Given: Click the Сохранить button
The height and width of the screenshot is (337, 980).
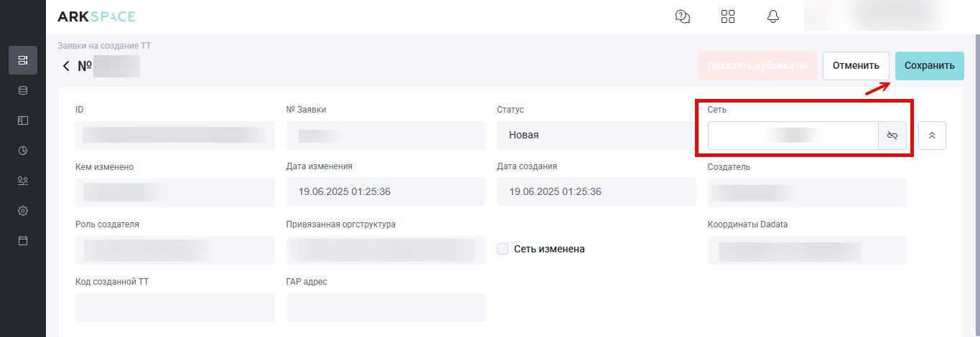Looking at the screenshot, I should (x=930, y=65).
